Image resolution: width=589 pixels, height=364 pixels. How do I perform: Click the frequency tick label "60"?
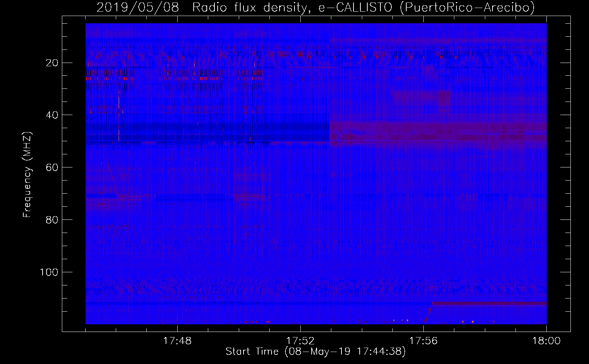(52, 167)
